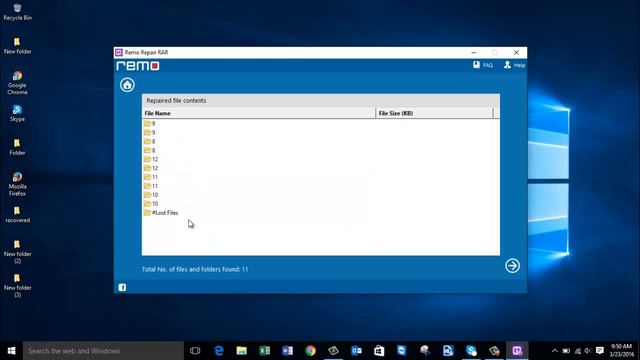Open Word from the taskbar

287,351
